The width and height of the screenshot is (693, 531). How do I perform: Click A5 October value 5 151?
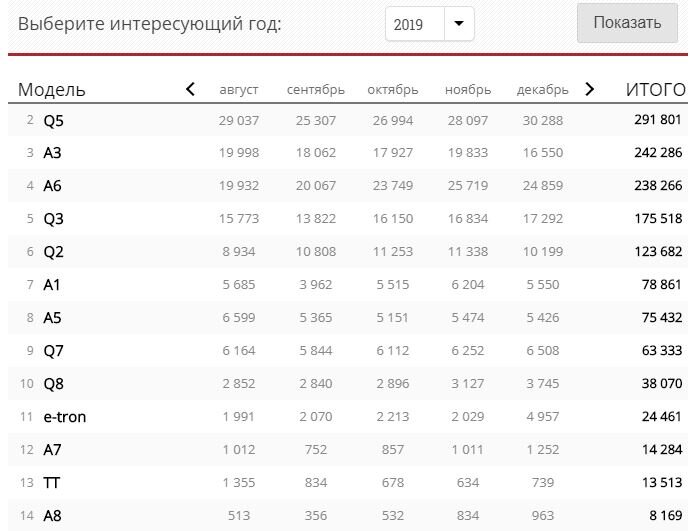pyautogui.click(x=392, y=317)
